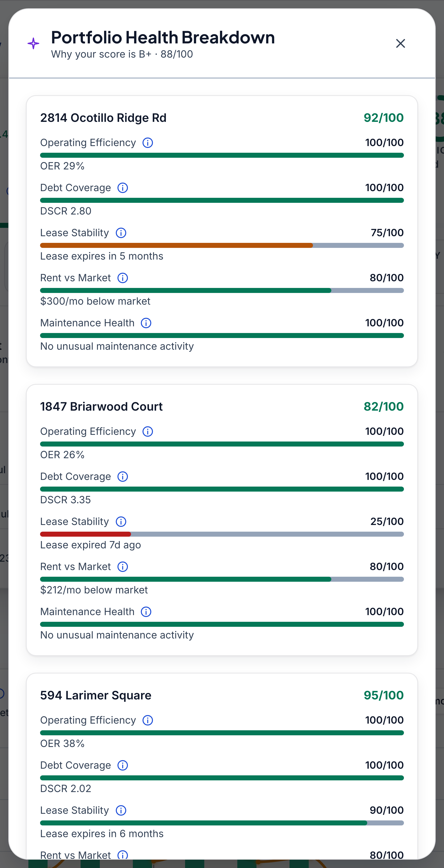Viewport: 444px width, 868px height.
Task: Open Lease Stability info for Briarwood Court
Action: pos(121,522)
